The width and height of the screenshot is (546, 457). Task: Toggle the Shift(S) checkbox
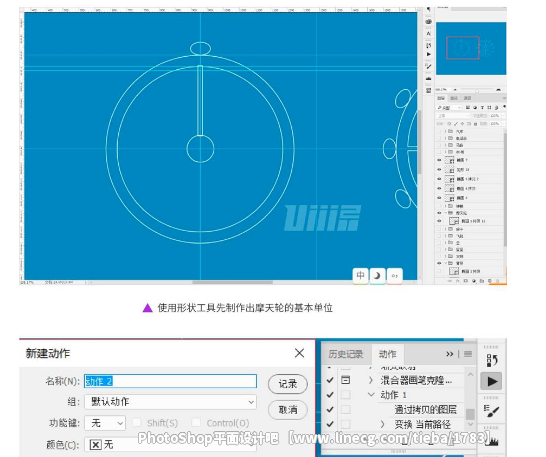point(137,423)
